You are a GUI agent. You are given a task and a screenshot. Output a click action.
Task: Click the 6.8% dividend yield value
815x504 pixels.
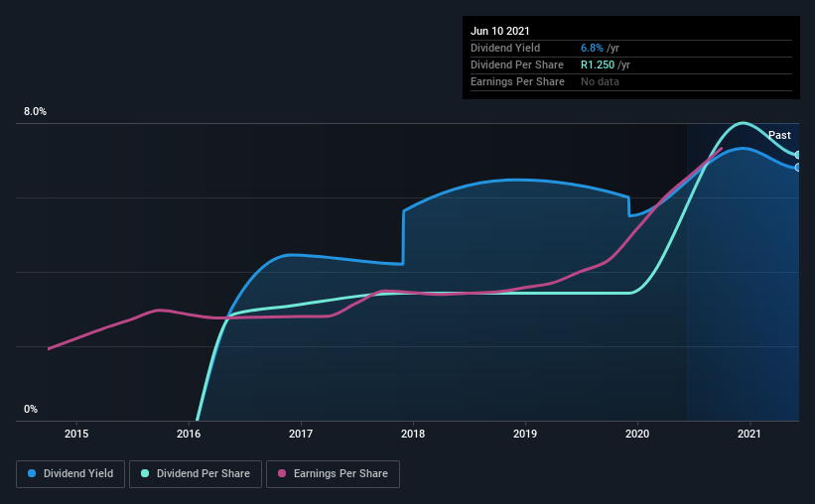pyautogui.click(x=592, y=48)
